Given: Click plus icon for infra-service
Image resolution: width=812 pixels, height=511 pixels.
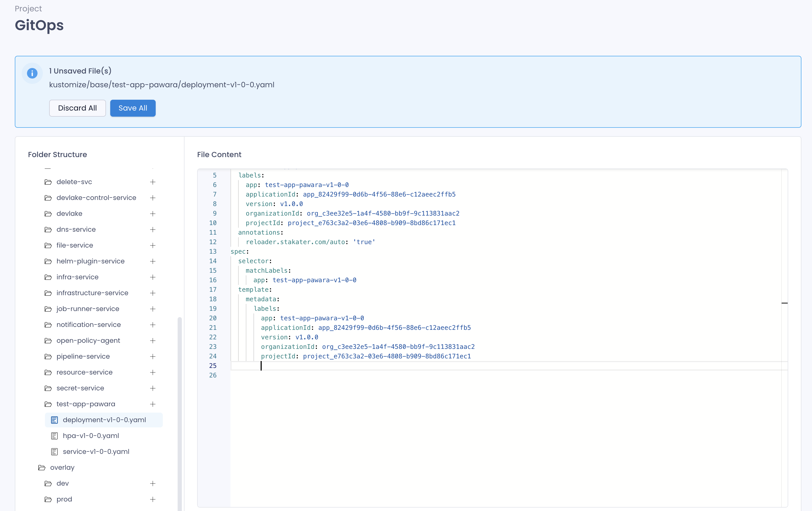Looking at the screenshot, I should tap(153, 277).
